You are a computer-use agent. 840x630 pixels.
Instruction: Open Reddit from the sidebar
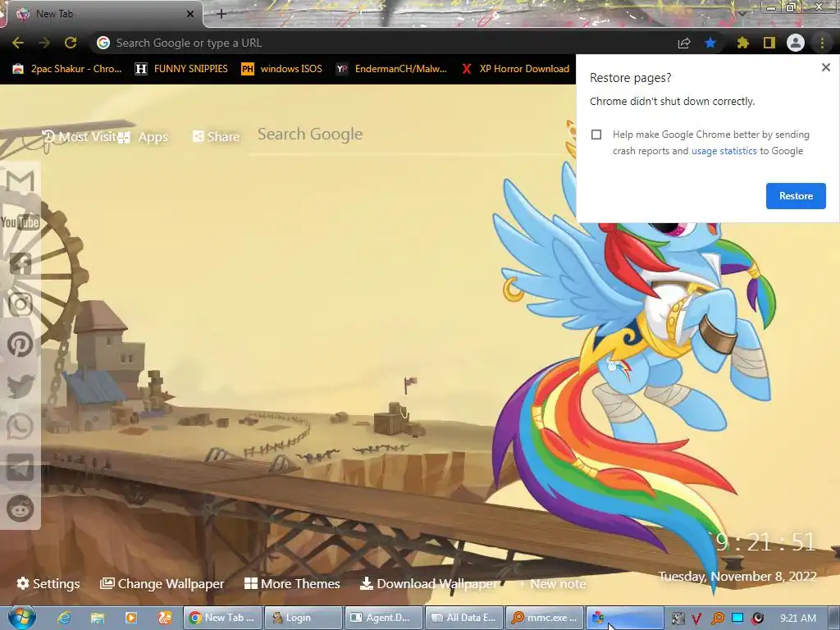(21, 509)
